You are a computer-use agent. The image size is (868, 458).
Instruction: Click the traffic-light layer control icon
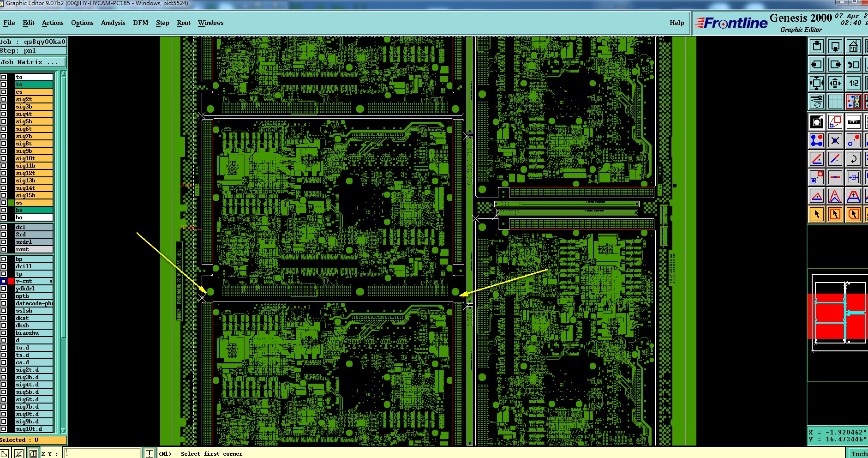click(854, 101)
